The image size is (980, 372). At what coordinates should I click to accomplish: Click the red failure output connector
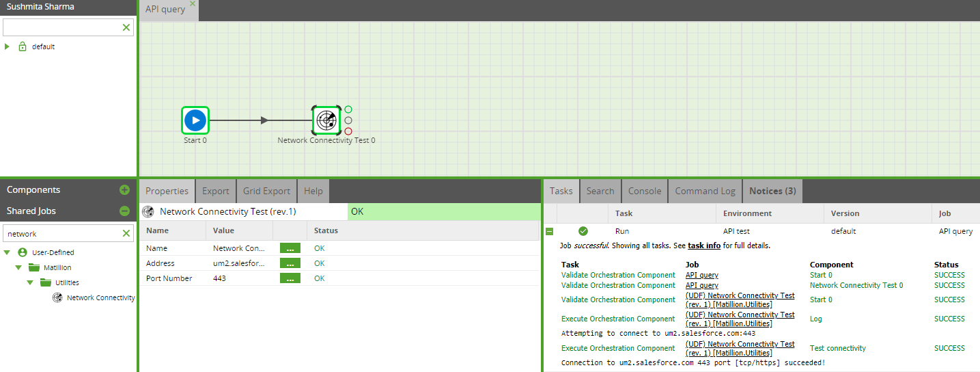tap(348, 131)
